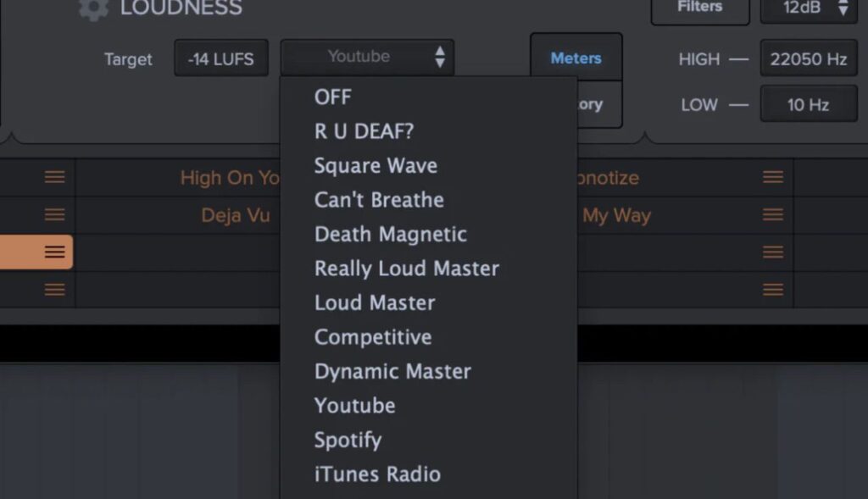Image resolution: width=868 pixels, height=499 pixels.
Task: Choose the Competitive preset option
Action: click(x=373, y=337)
